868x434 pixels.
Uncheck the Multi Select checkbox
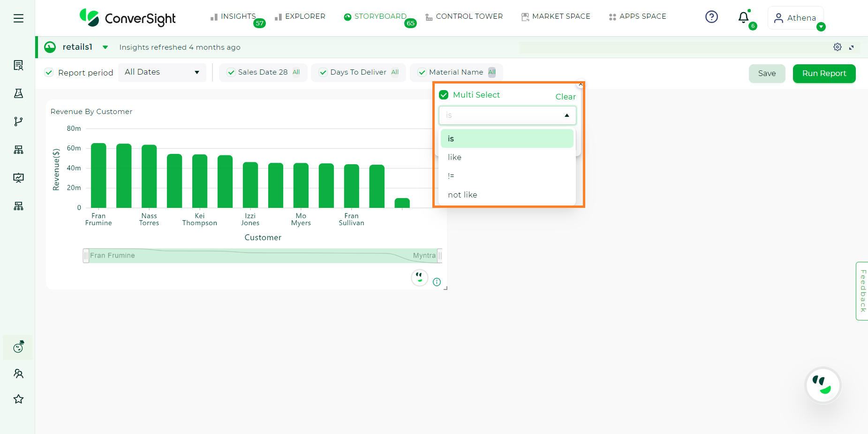coord(444,95)
